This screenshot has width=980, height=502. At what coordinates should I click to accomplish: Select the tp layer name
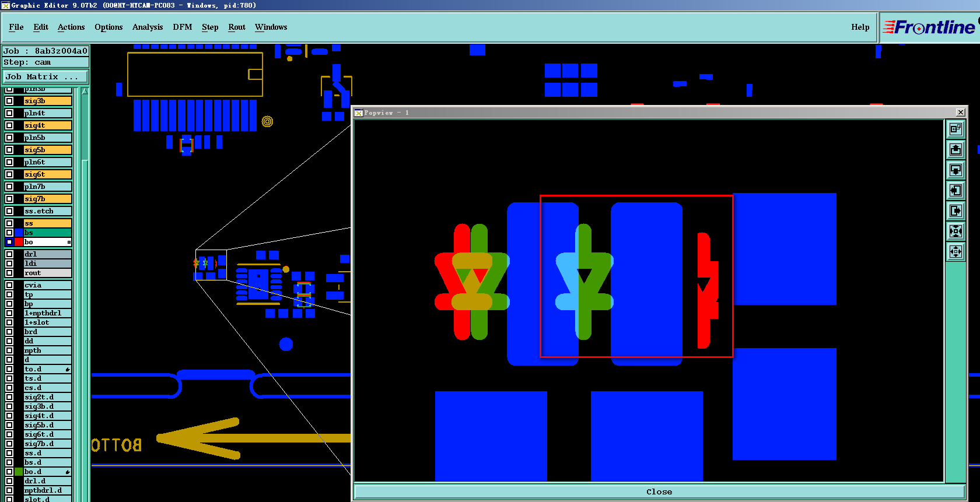[x=48, y=294]
